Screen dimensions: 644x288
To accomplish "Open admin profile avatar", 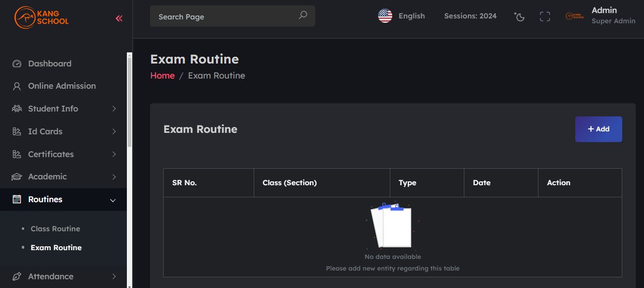I will 575,16.
